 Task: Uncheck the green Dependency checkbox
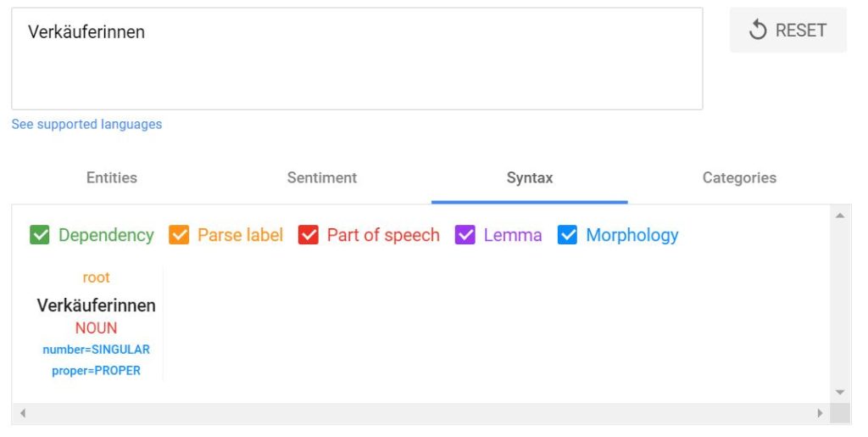[39, 235]
